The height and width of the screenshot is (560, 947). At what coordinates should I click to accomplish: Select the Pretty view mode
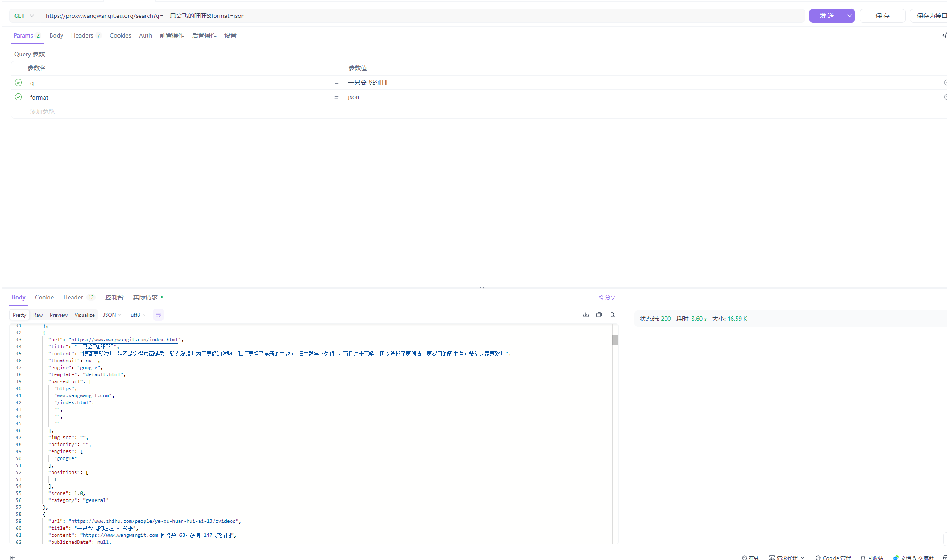coord(19,315)
